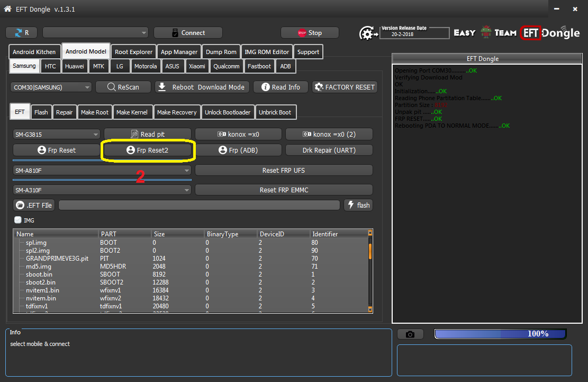Open the IMG ROM Editor tab

tap(267, 52)
